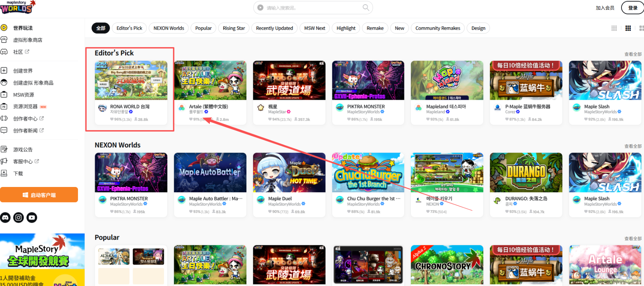The image size is (644, 286).
Task: Open the Maple Auto Battler thumbnail
Action: coord(210,173)
